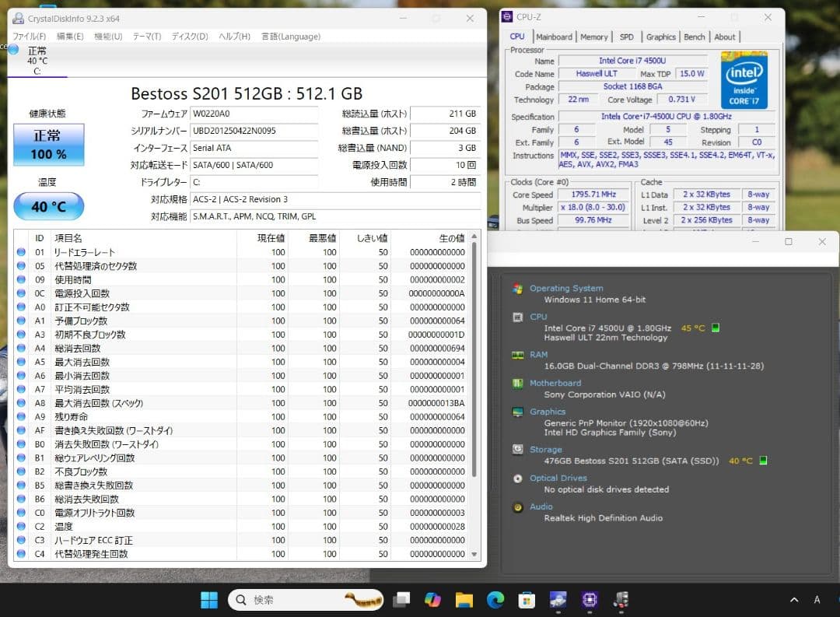Image resolution: width=840 pixels, height=617 pixels.
Task: Open the RAM section in Speccy
Action: pyautogui.click(x=517, y=354)
